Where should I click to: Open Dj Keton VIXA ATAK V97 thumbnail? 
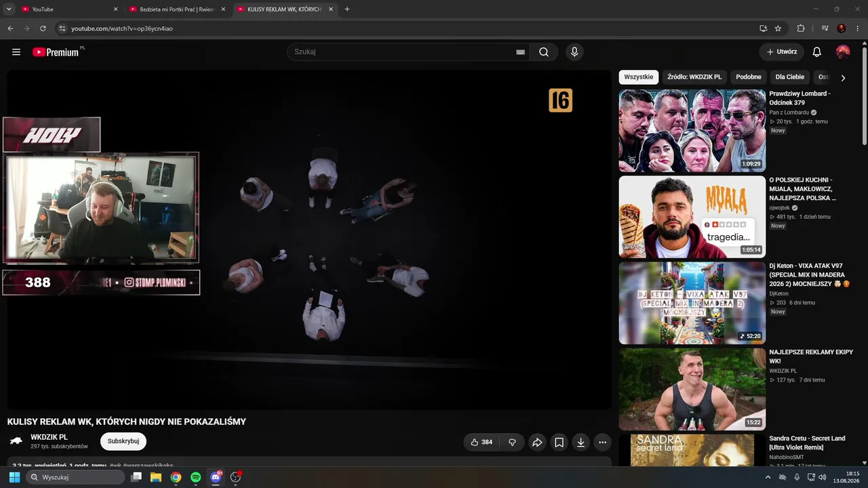pyautogui.click(x=692, y=303)
